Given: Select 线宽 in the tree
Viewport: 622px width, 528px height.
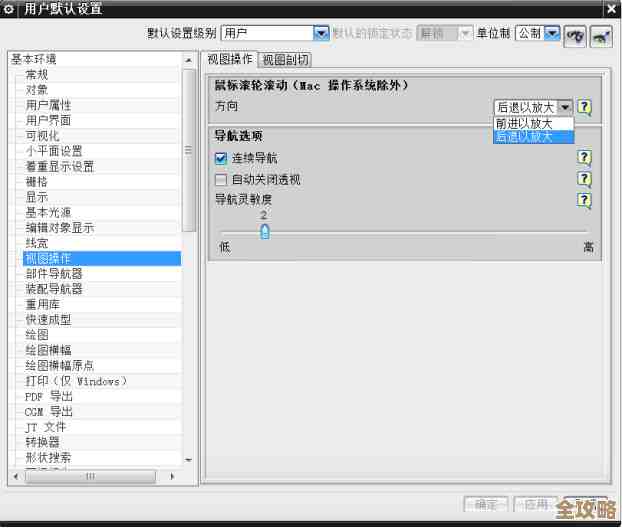Looking at the screenshot, I should (36, 243).
